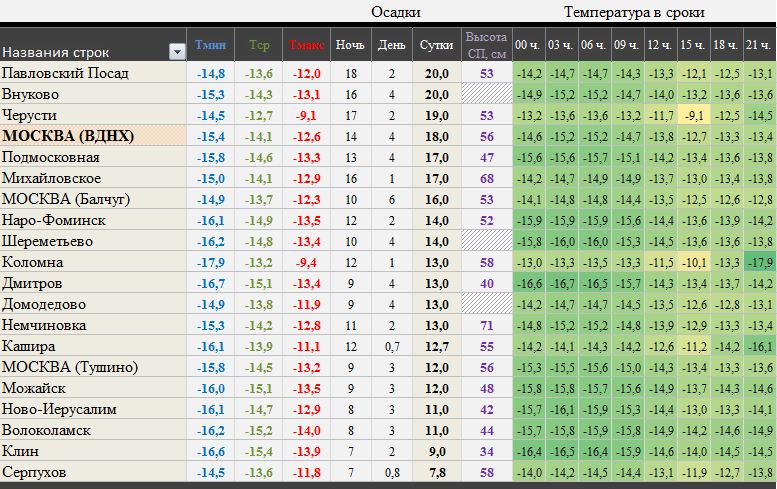Select the Тмакс column header

[306, 45]
